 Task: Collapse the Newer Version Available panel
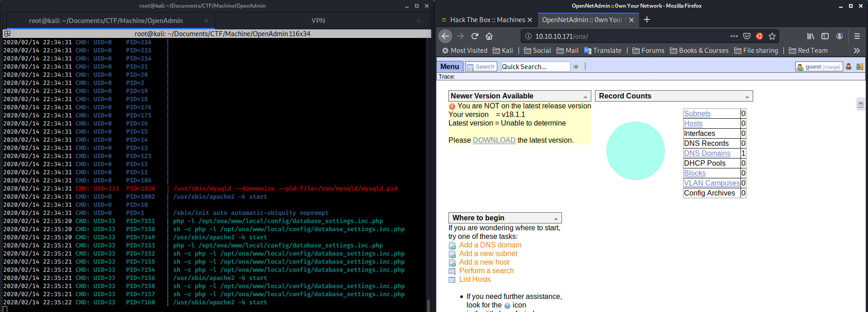585,97
